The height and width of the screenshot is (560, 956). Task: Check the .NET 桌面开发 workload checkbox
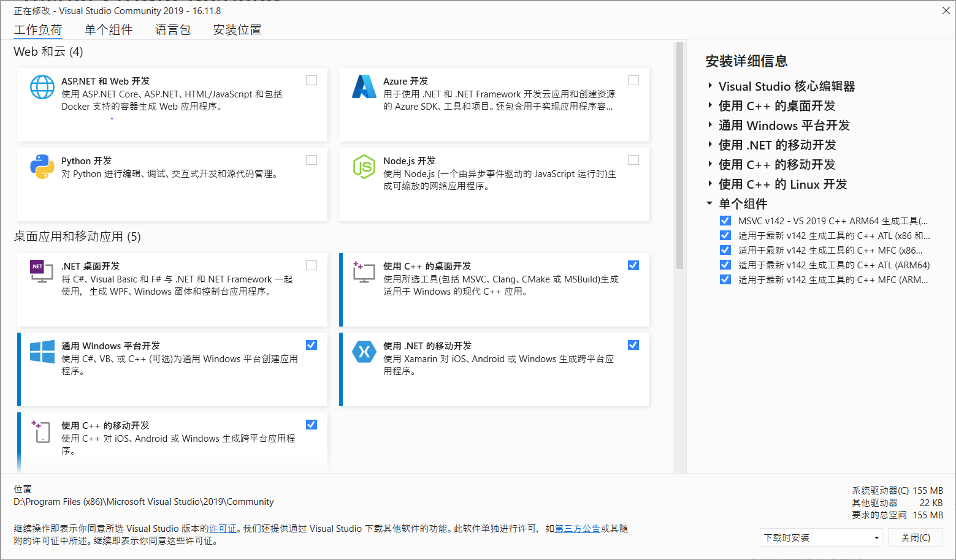coord(312,265)
